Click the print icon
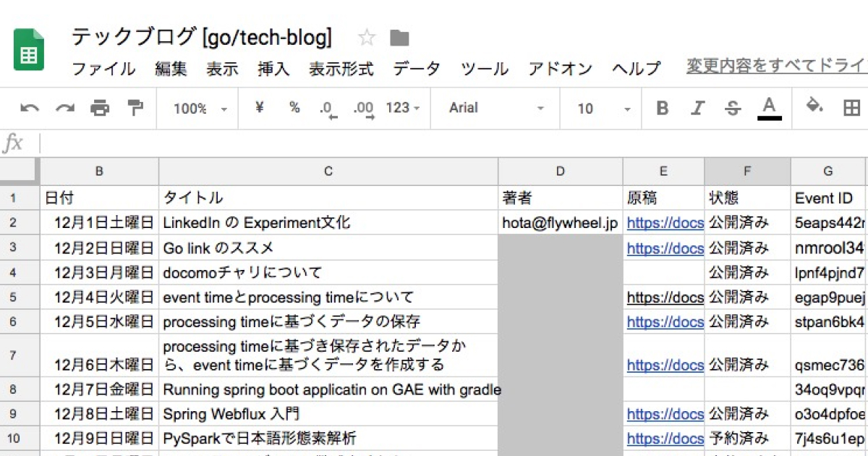Viewport: 868px width, 456px height. coord(100,109)
